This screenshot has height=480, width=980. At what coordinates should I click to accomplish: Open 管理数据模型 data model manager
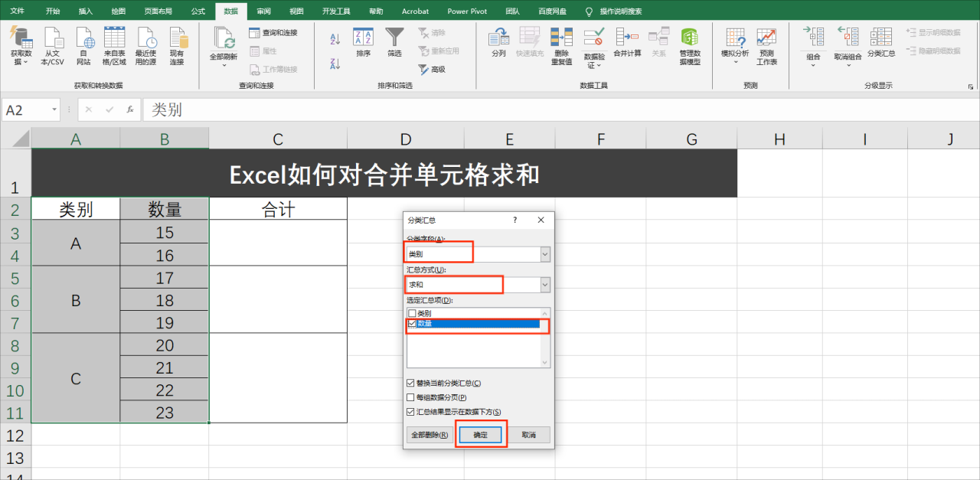[690, 46]
